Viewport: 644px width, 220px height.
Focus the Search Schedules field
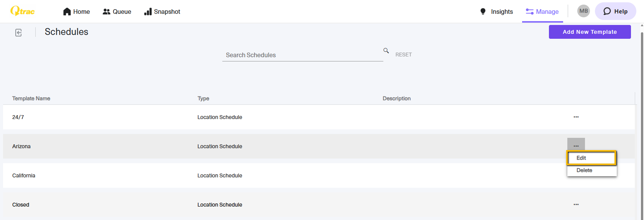click(x=302, y=55)
